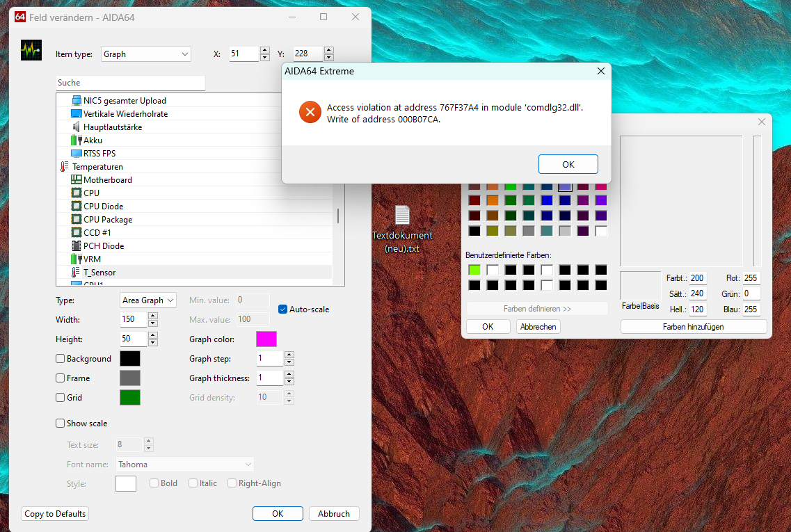The width and height of the screenshot is (791, 532).
Task: Open the Item type dropdown showing Graph
Action: pyautogui.click(x=146, y=54)
